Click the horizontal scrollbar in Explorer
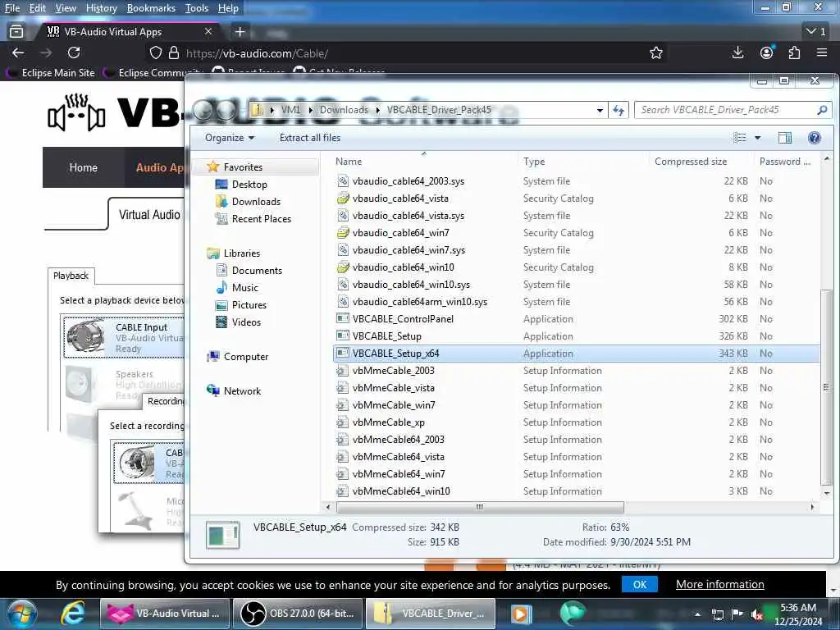 (479, 507)
